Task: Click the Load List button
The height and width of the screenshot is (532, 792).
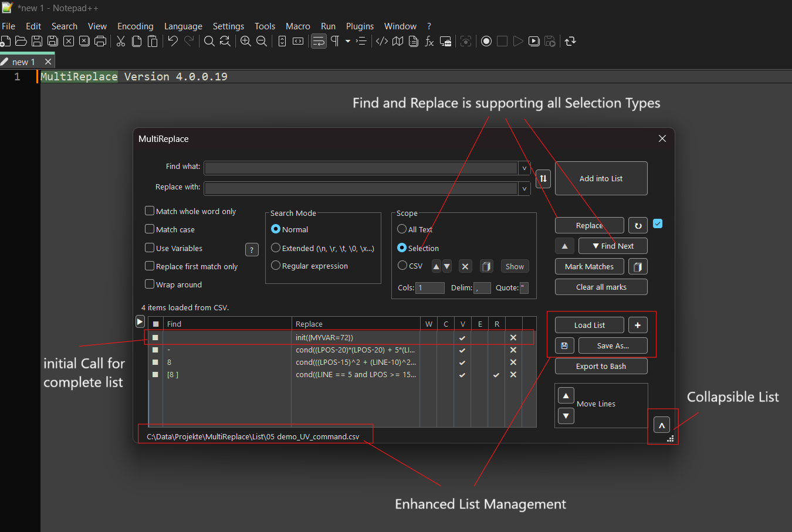Action: point(590,325)
